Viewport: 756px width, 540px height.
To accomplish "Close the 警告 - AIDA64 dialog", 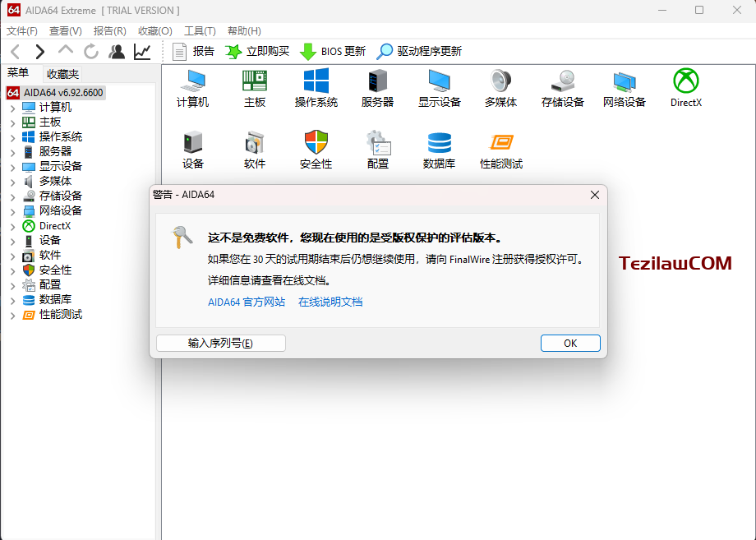I will pos(595,194).
